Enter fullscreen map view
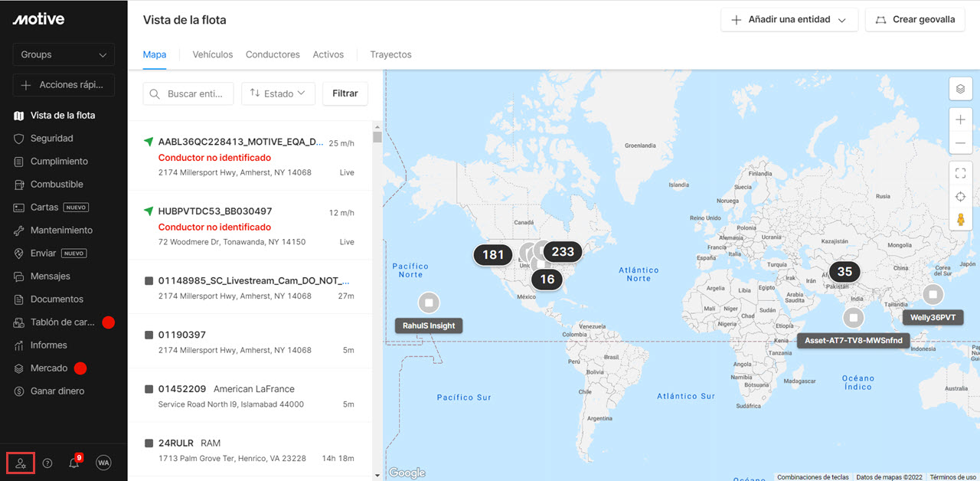Image resolution: width=980 pixels, height=481 pixels. (960, 174)
